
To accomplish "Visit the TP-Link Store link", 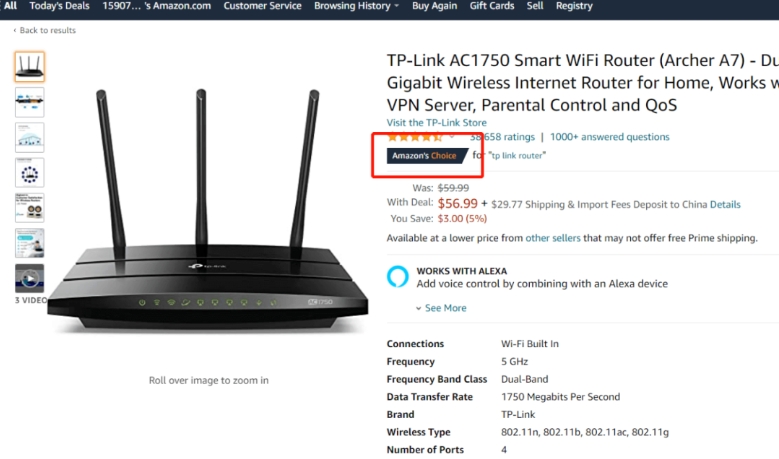I will [437, 122].
